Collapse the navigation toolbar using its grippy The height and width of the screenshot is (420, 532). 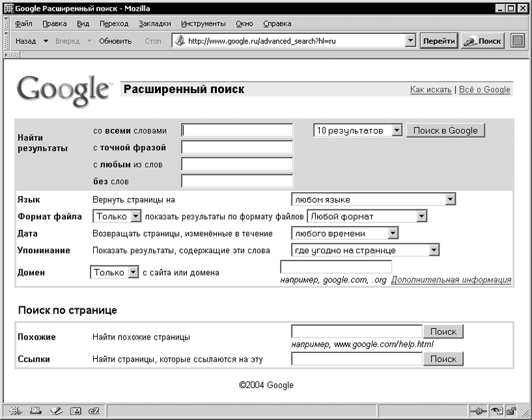click(x=7, y=41)
